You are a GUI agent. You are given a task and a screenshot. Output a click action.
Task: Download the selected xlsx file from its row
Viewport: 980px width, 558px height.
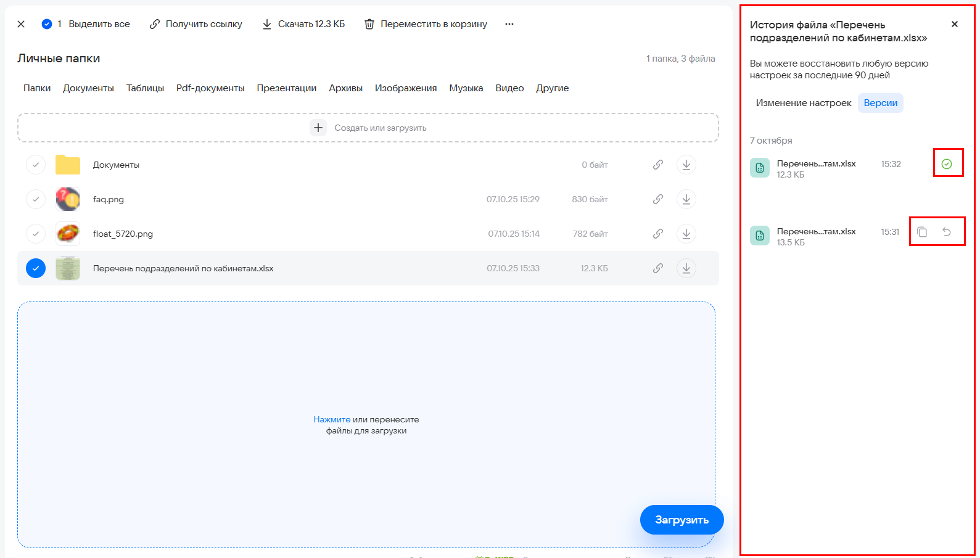tap(686, 268)
